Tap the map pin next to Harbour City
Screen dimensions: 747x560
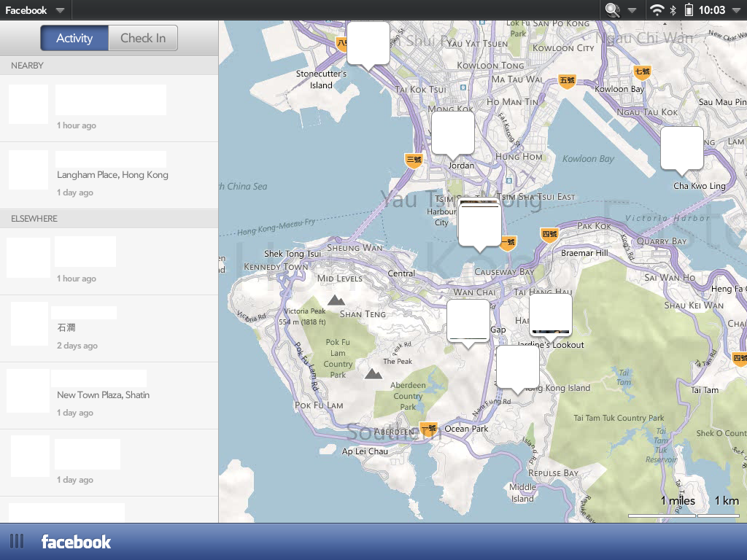pos(480,226)
